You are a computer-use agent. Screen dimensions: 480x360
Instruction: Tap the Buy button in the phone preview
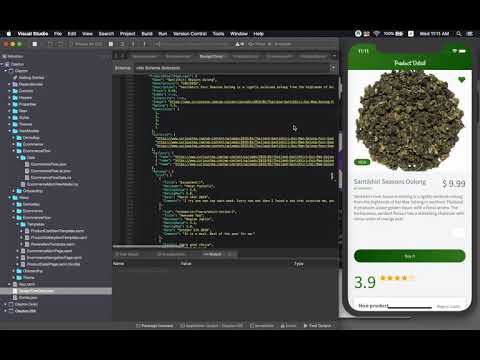pyautogui.click(x=409, y=256)
